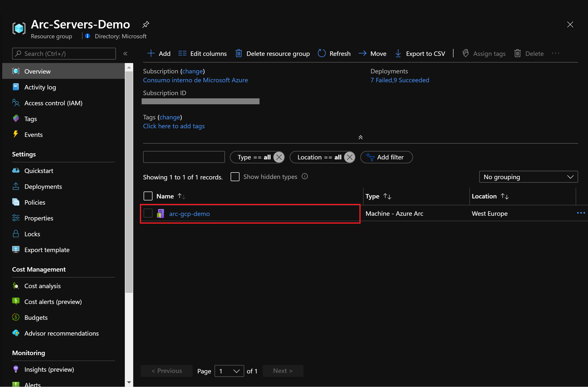Image resolution: width=588 pixels, height=387 pixels.
Task: Remove the Type == all filter
Action: click(279, 157)
